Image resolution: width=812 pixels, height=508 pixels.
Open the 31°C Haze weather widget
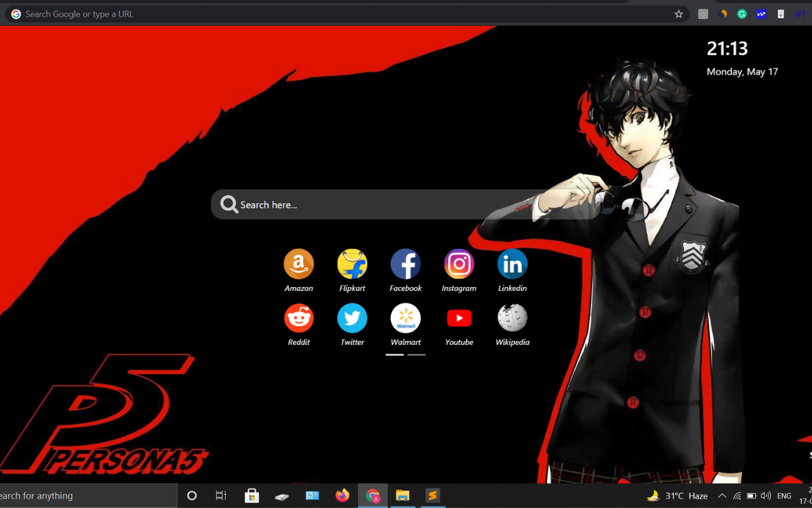[x=677, y=496]
